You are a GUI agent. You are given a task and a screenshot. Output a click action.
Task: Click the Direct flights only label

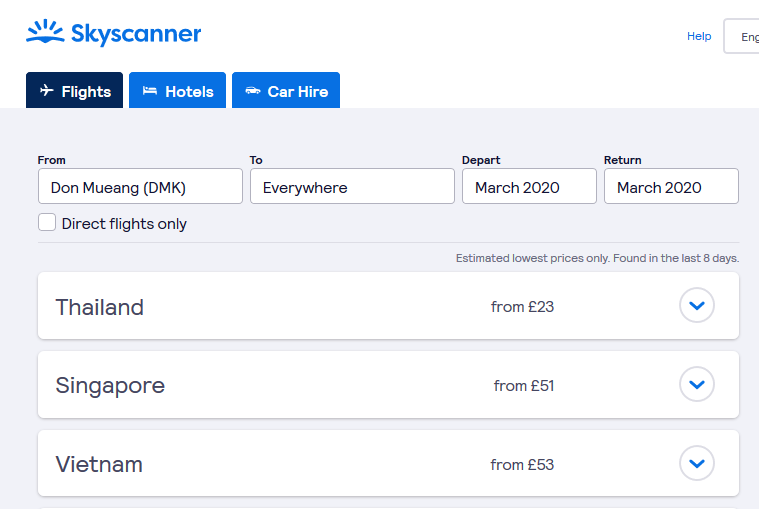[124, 224]
